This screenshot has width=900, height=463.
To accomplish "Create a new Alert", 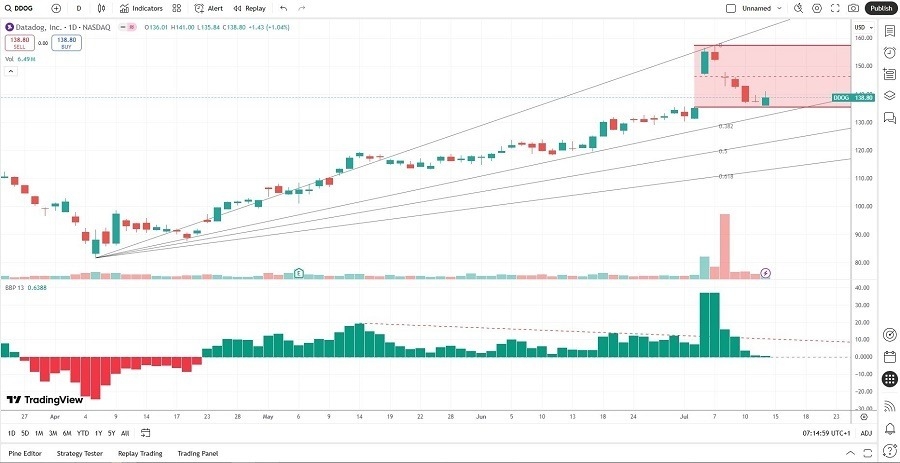I will (209, 8).
